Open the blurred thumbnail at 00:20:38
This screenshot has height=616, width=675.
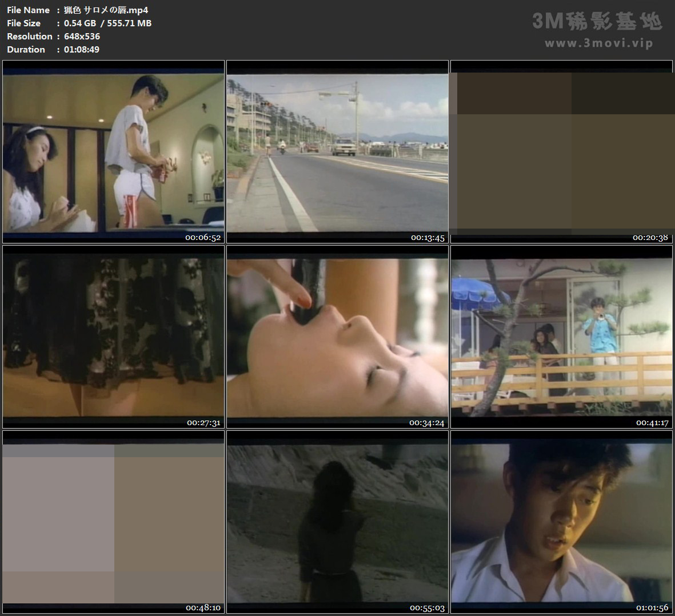[x=561, y=151]
